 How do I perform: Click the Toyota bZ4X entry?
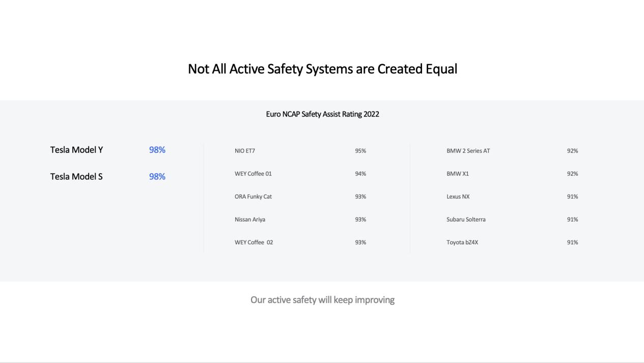(x=462, y=242)
